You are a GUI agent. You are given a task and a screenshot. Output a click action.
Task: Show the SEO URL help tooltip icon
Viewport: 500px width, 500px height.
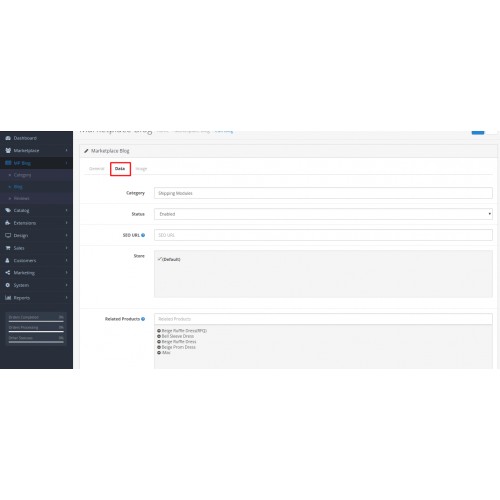(143, 235)
